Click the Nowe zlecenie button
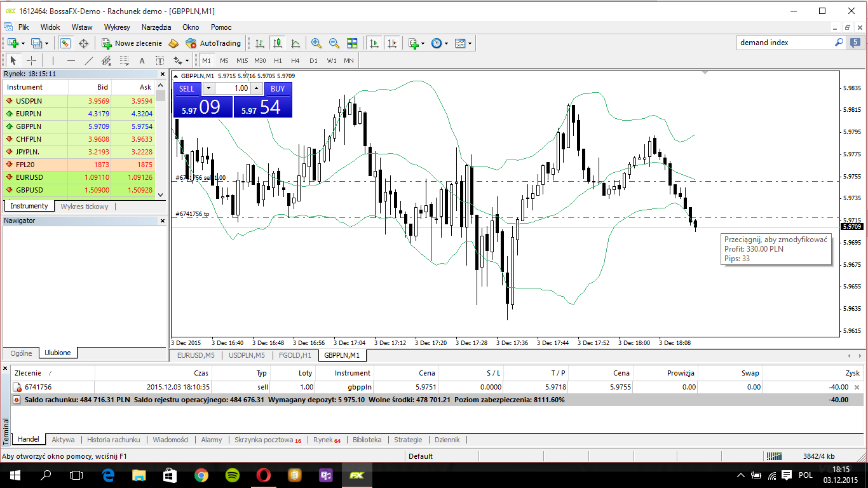 click(132, 43)
